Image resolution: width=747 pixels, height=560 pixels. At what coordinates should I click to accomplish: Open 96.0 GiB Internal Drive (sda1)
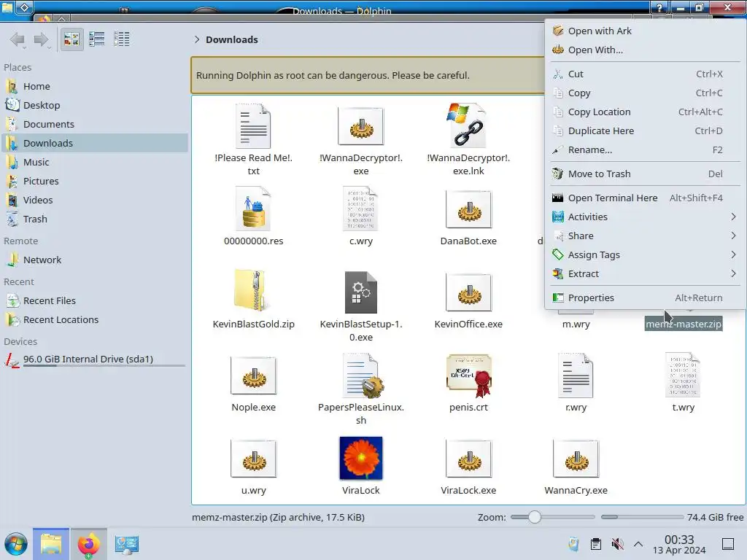pos(94,359)
